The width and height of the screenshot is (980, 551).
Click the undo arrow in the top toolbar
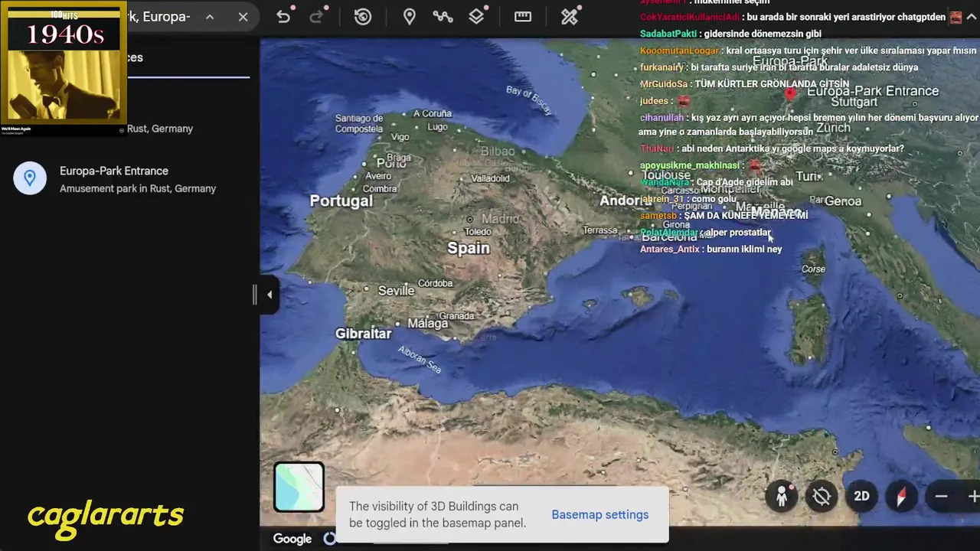(x=283, y=17)
